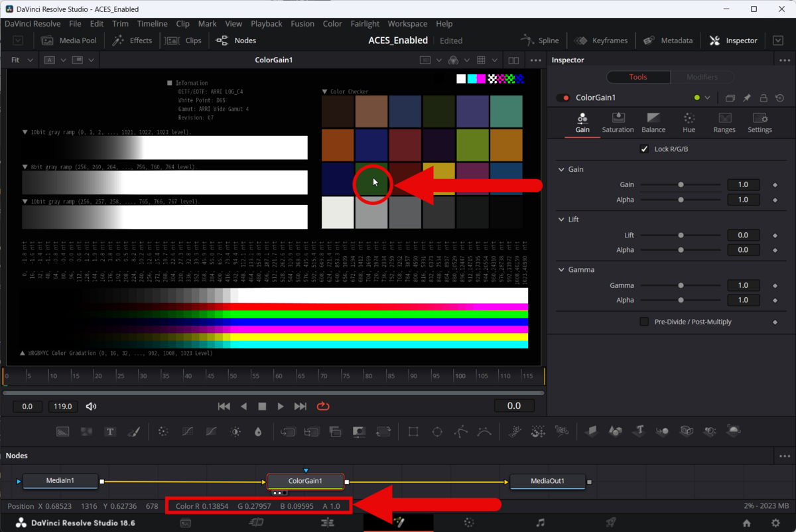Screen dimensions: 796x532
Task: Open the Playback menu
Action: tap(267, 23)
